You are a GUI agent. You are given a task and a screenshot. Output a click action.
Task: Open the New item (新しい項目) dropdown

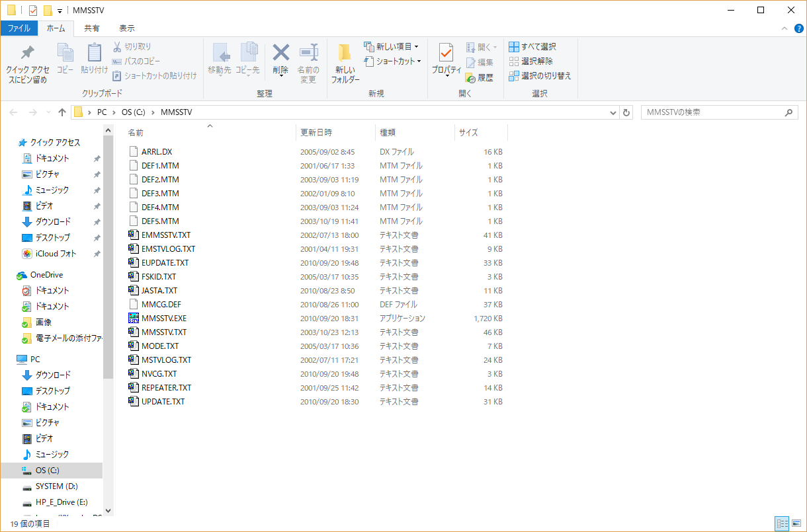391,47
